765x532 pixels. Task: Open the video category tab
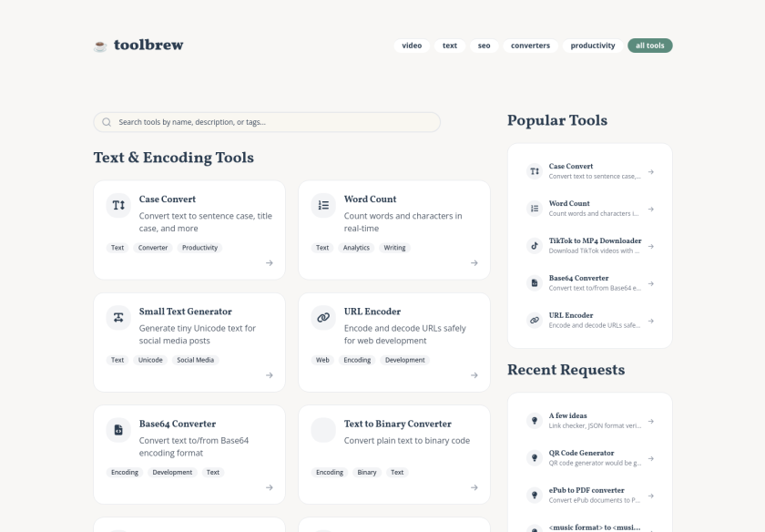coord(412,46)
